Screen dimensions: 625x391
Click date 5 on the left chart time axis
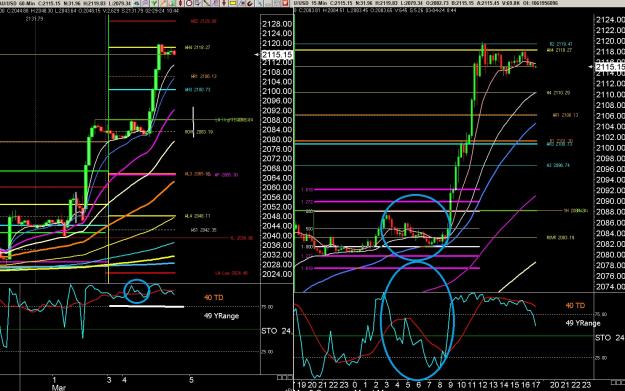click(191, 380)
